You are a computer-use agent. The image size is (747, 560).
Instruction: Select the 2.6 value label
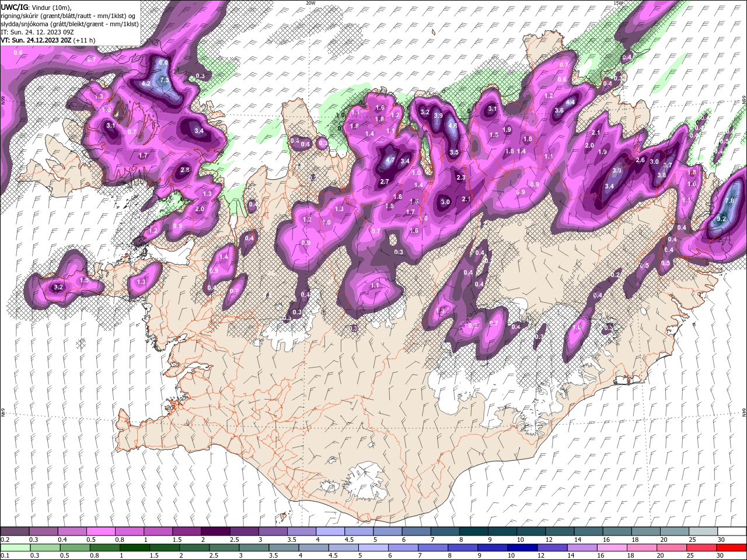(640, 160)
